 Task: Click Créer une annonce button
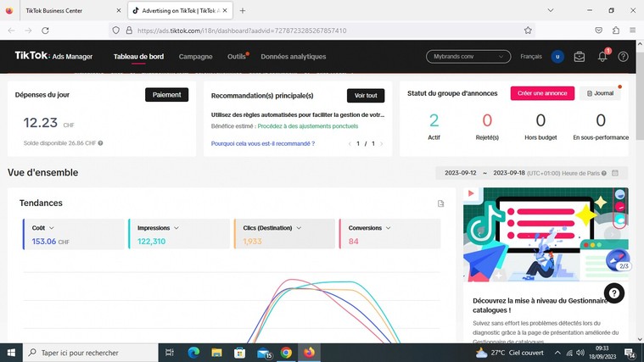point(541,94)
